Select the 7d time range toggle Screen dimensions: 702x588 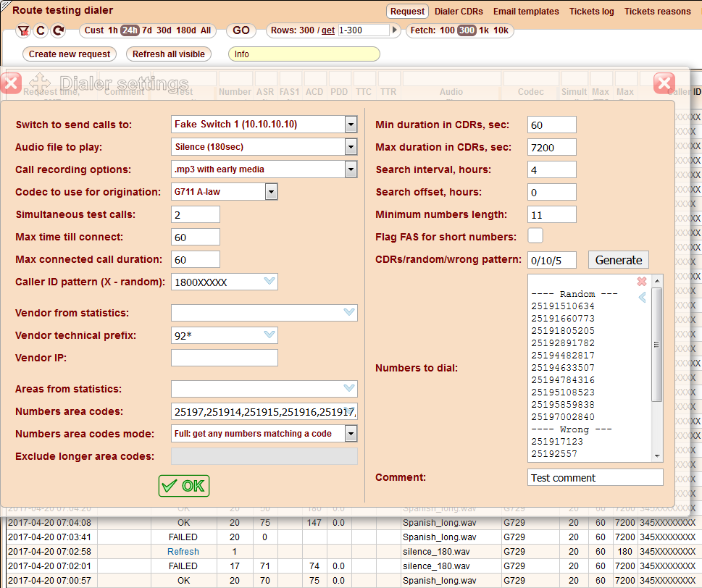[147, 30]
